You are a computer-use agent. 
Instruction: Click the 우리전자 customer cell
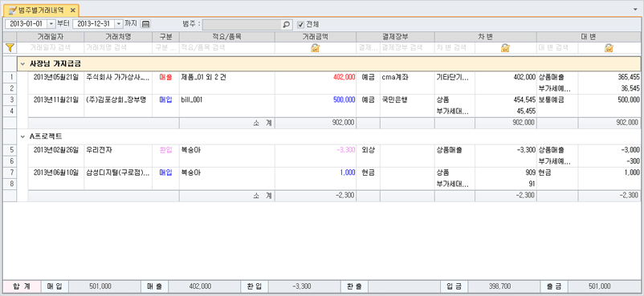pyautogui.click(x=118, y=150)
